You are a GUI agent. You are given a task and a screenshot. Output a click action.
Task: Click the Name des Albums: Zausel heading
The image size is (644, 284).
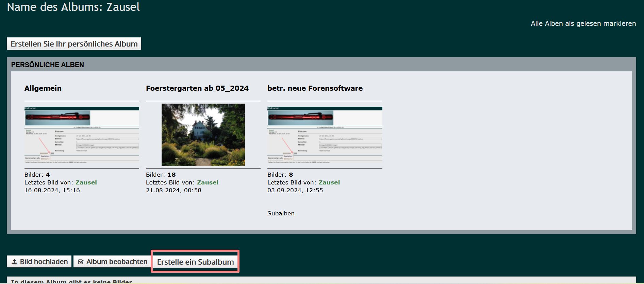coord(73,7)
